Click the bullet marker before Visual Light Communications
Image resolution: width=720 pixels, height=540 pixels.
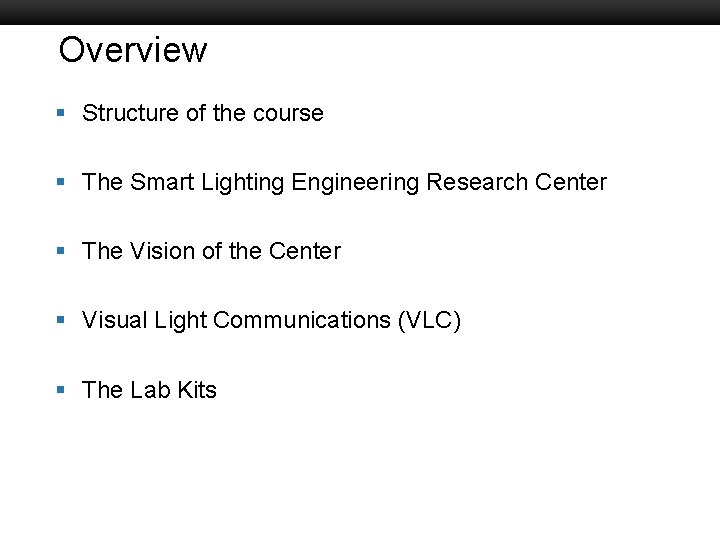point(62,321)
